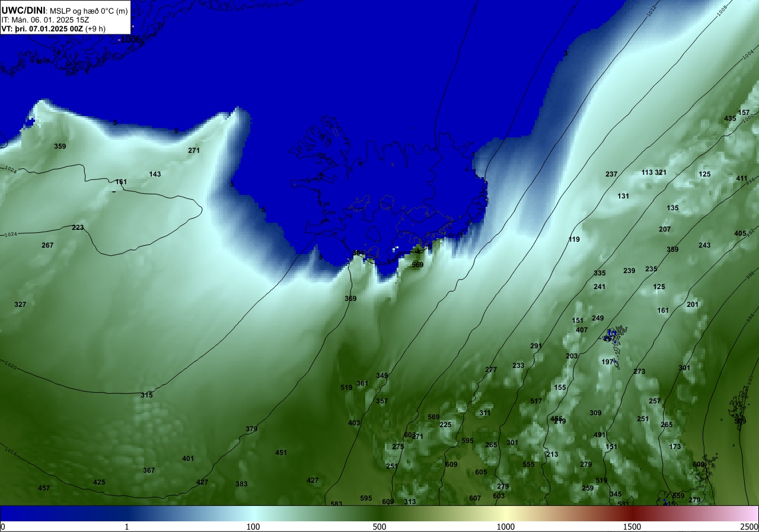
Task: Click the 1500 label on the color scale
Action: point(632,527)
